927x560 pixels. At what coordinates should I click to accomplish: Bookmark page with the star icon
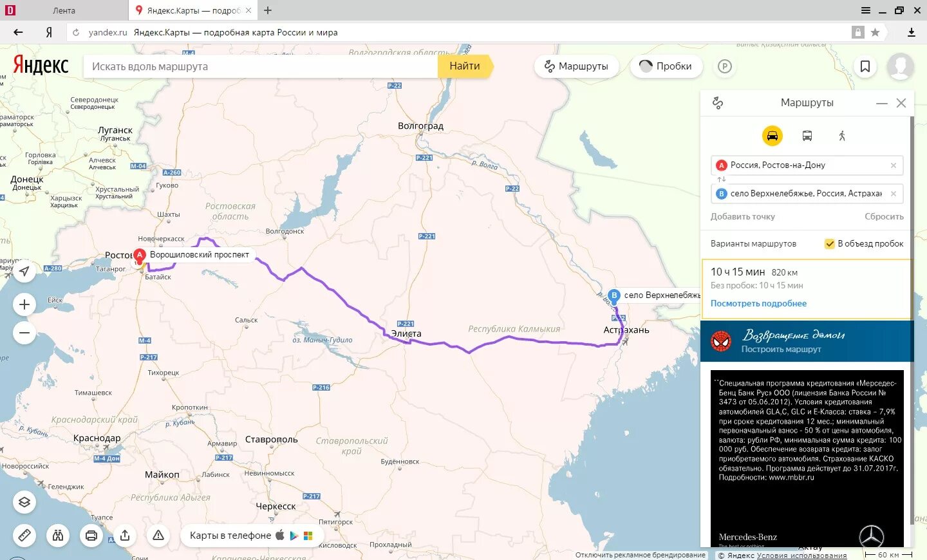[875, 32]
